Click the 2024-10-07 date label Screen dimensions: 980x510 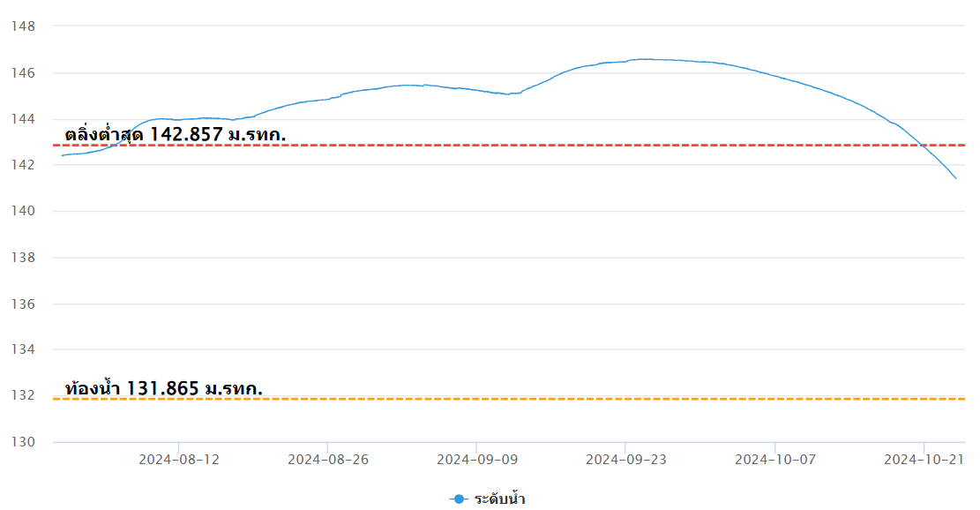pyautogui.click(x=775, y=460)
